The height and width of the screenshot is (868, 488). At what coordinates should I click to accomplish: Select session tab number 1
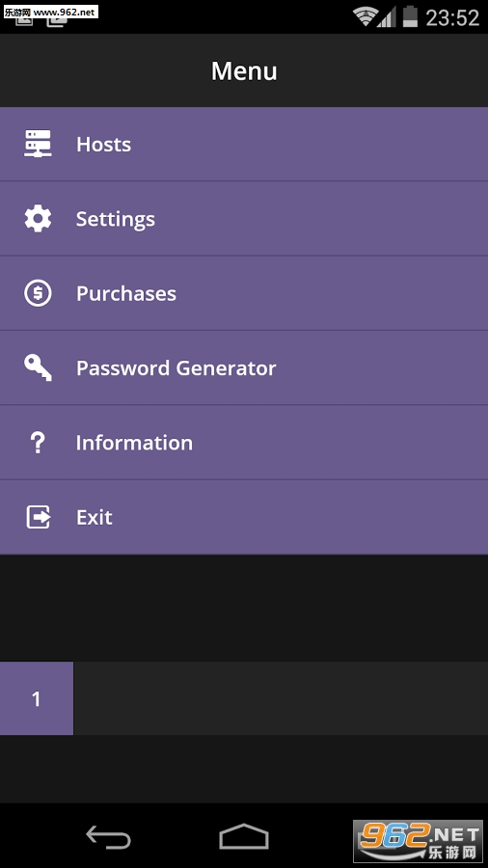37,698
